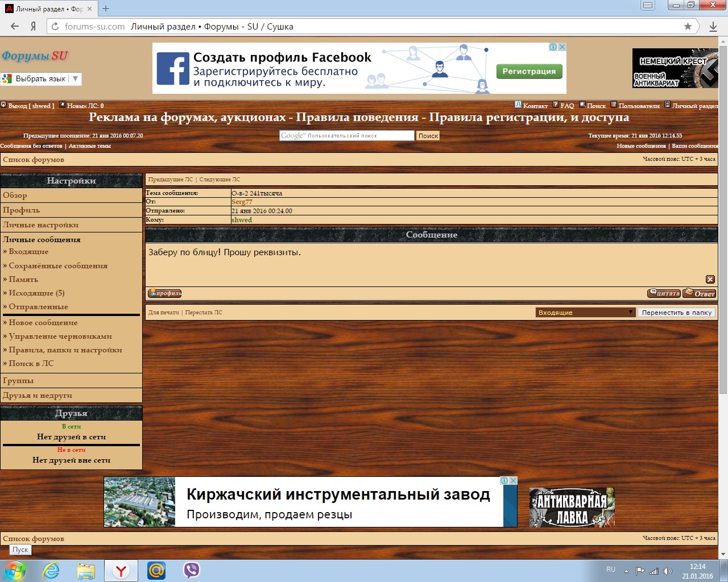Launch Viber from the taskbar

click(192, 570)
